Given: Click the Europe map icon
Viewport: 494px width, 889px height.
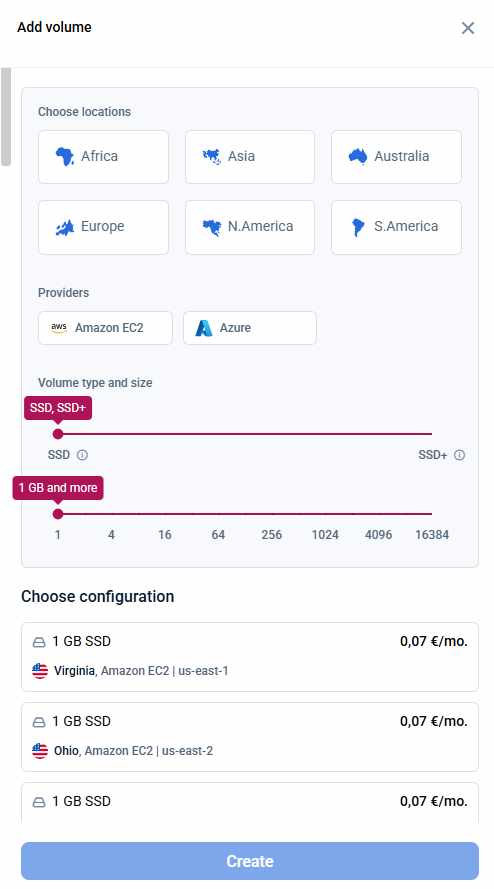Looking at the screenshot, I should [x=65, y=227].
